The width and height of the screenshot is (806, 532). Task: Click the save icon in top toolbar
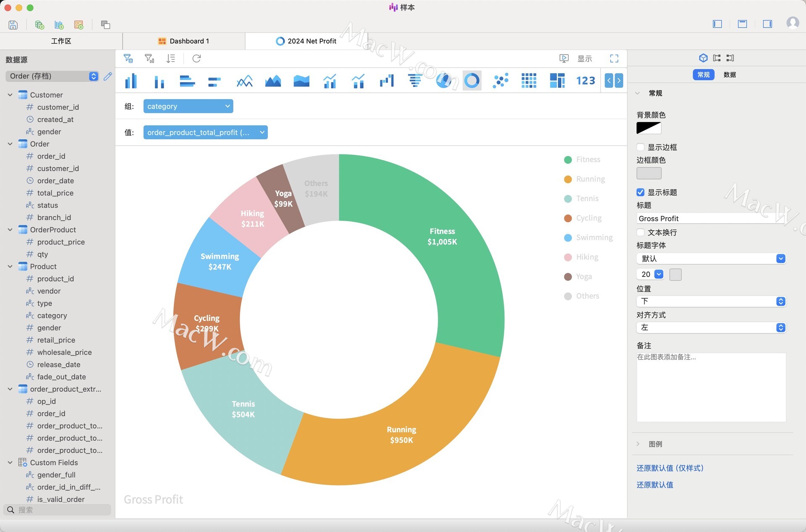(x=13, y=25)
